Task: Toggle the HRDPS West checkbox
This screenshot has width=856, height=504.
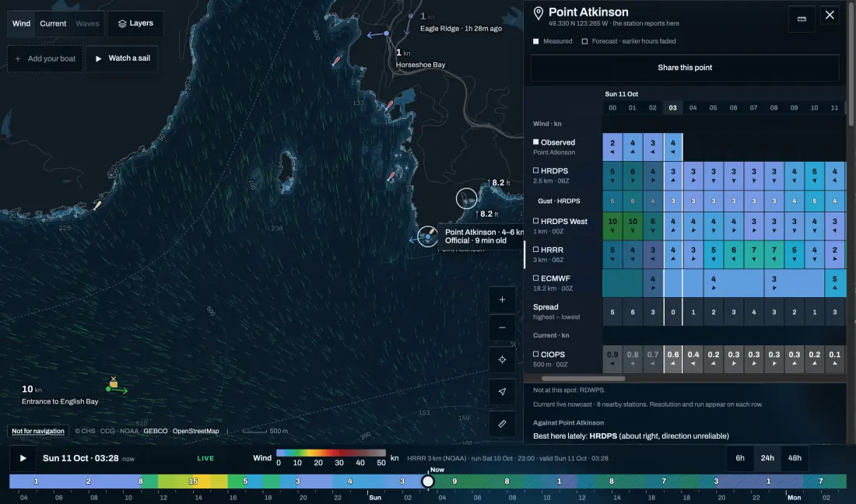Action: coord(535,221)
